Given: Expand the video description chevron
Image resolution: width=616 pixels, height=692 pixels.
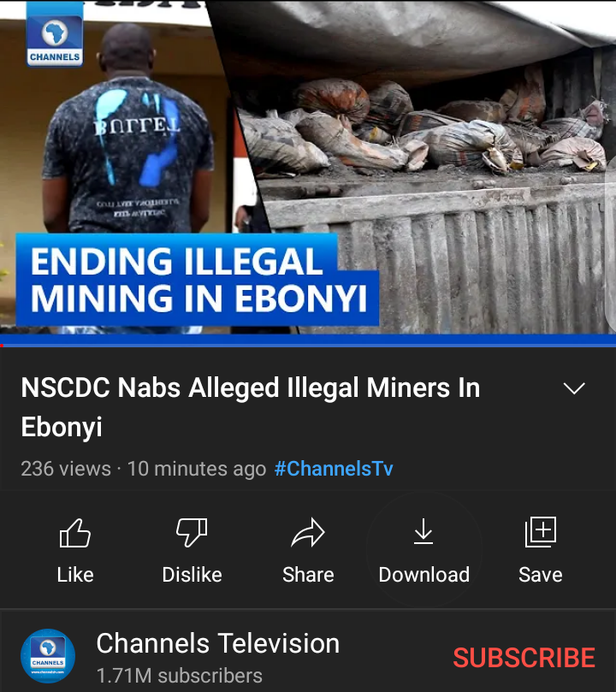Looking at the screenshot, I should point(574,388).
